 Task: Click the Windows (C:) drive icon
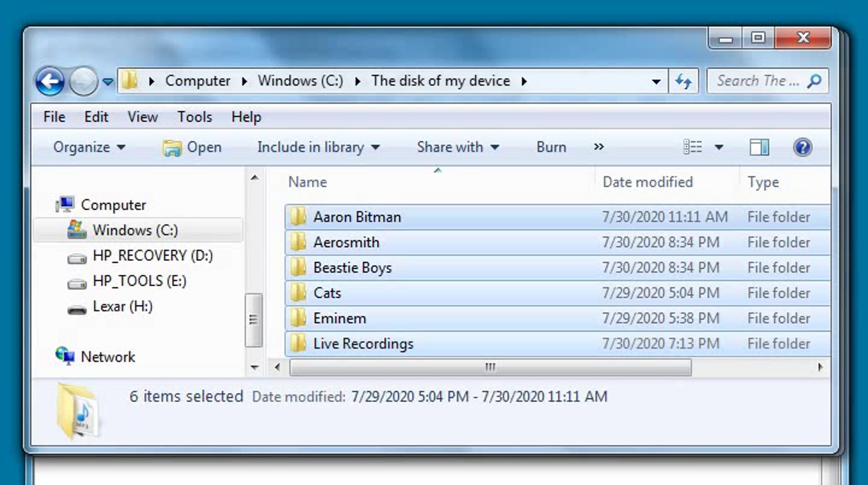pos(77,230)
